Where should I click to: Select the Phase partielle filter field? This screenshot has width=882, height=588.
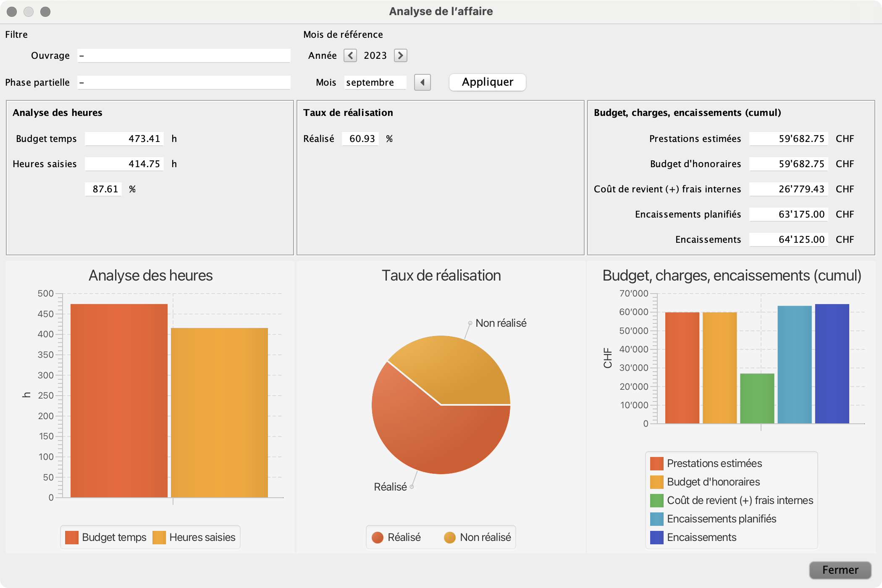[x=184, y=82]
